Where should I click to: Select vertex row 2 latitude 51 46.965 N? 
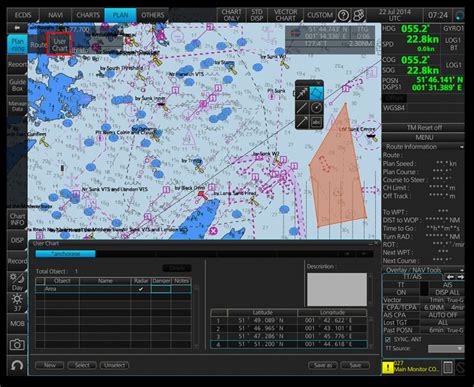[x=262, y=329]
